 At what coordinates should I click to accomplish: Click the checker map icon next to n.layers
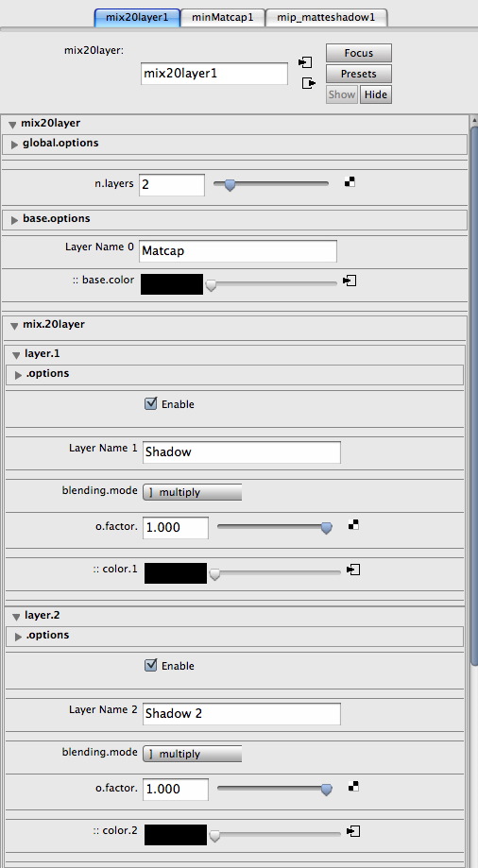[x=350, y=181]
